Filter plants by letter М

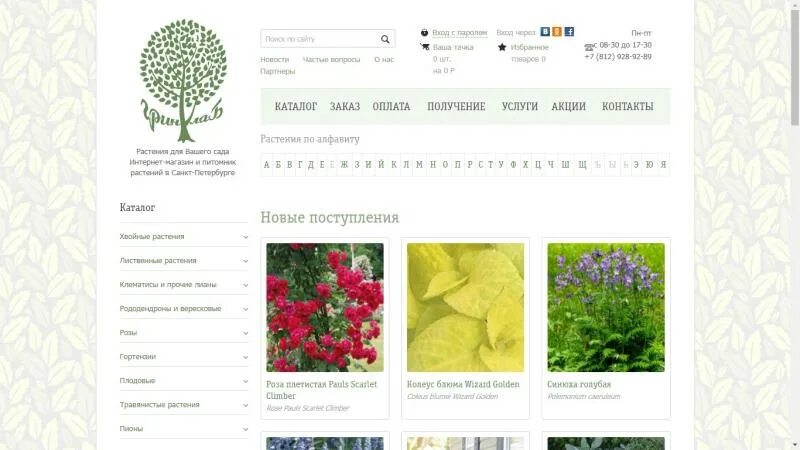[419, 165]
